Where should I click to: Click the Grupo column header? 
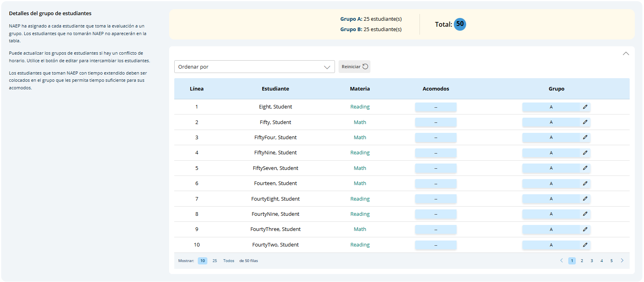click(x=556, y=89)
